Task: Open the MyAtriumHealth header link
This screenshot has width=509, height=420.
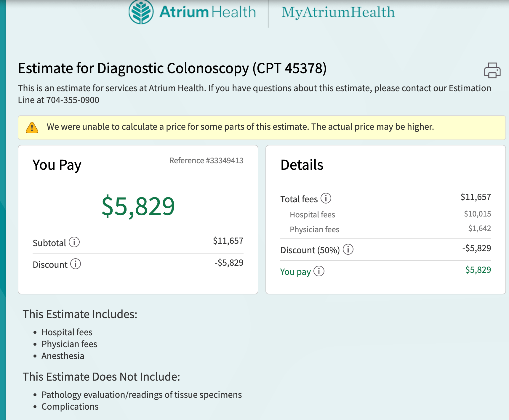Action: click(x=338, y=12)
